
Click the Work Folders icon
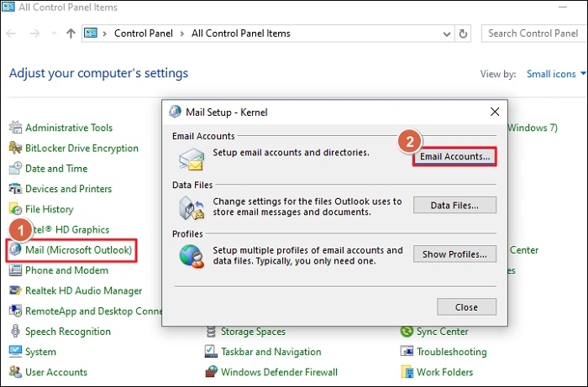click(x=407, y=372)
